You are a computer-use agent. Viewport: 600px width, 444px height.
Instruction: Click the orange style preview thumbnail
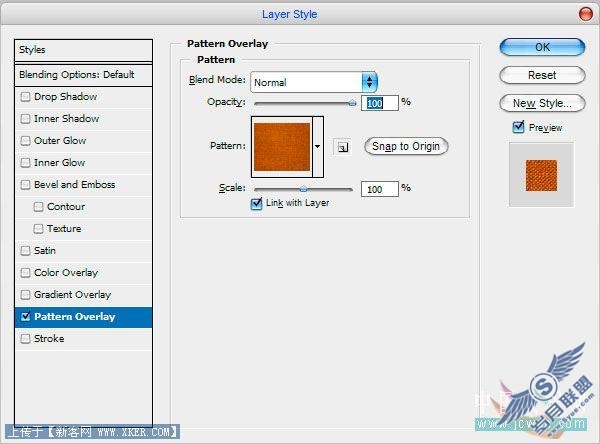tap(541, 175)
